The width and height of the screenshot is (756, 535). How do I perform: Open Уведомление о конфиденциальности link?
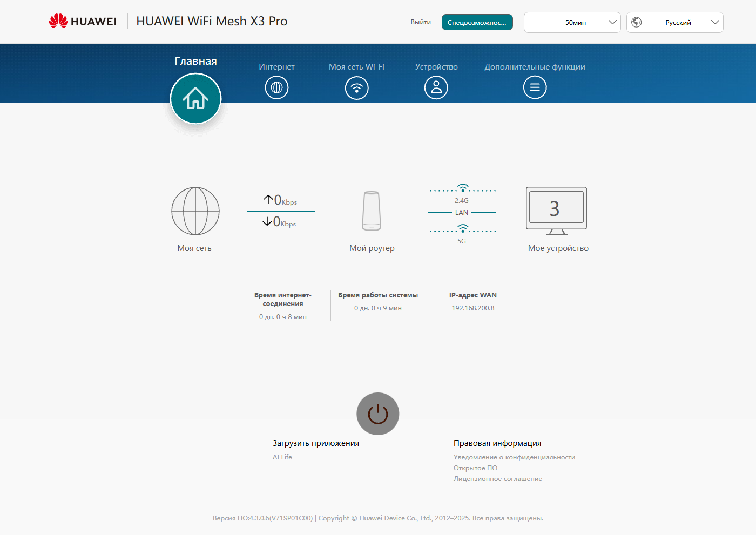(514, 457)
